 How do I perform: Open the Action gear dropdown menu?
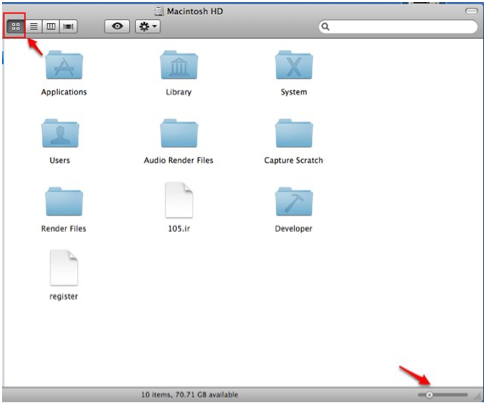[x=148, y=26]
